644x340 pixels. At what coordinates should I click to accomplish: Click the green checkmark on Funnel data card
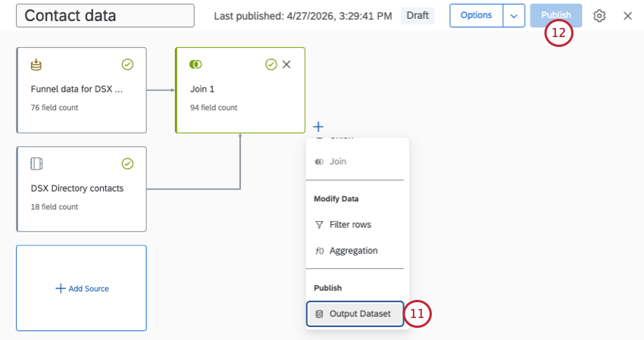(x=127, y=64)
